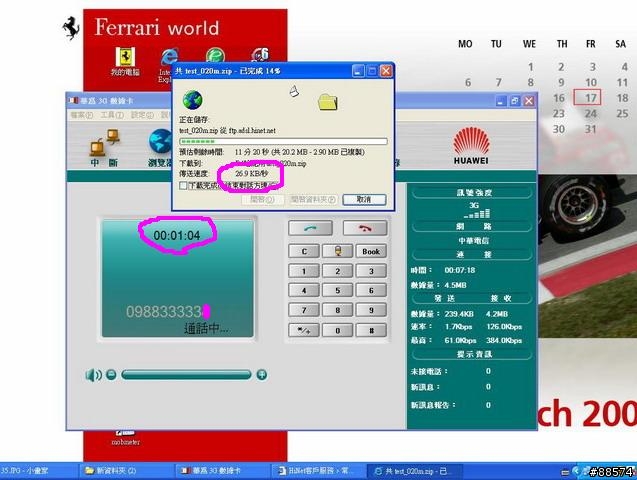Open the 檔案(F) menu in Huawei window
This screenshot has width=637, height=480.
pos(81,115)
